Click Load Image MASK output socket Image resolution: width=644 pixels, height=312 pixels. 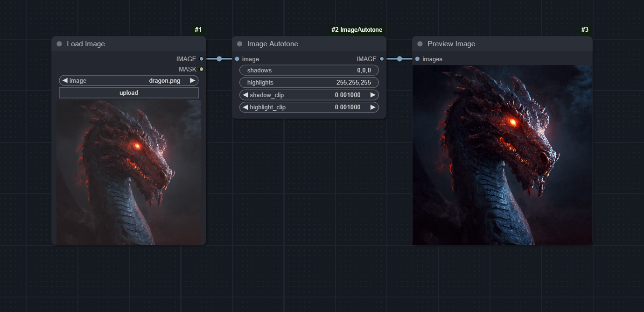tap(202, 69)
